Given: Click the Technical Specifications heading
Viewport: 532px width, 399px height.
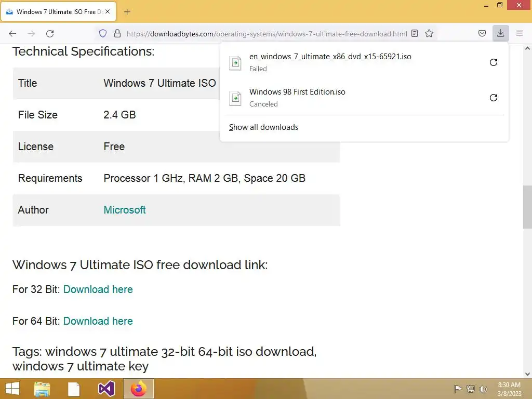Looking at the screenshot, I should click(x=84, y=51).
